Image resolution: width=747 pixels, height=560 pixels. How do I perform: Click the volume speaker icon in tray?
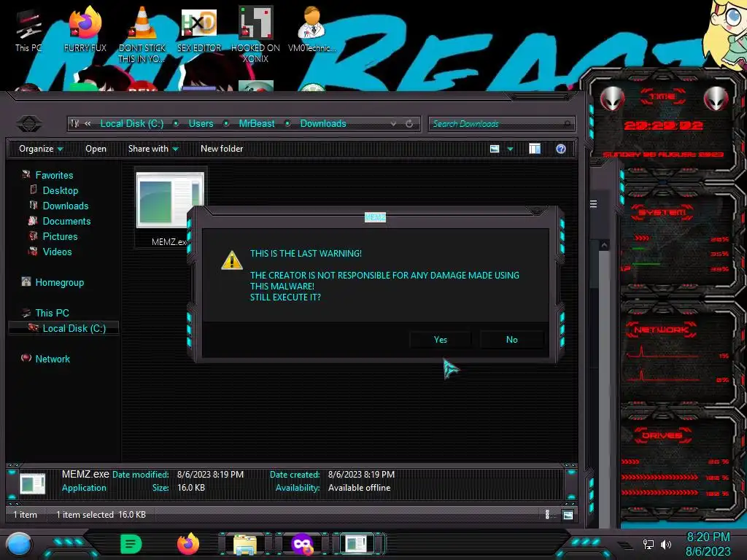pos(666,544)
